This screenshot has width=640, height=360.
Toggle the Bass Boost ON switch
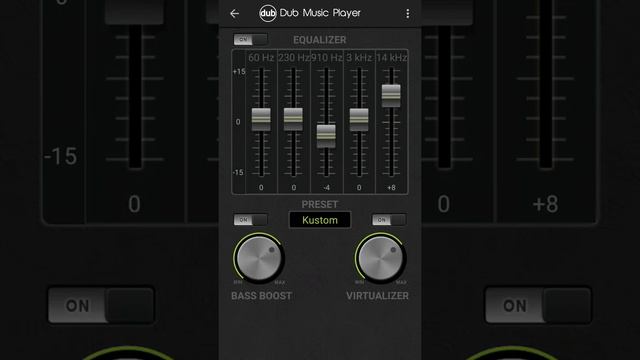point(251,220)
